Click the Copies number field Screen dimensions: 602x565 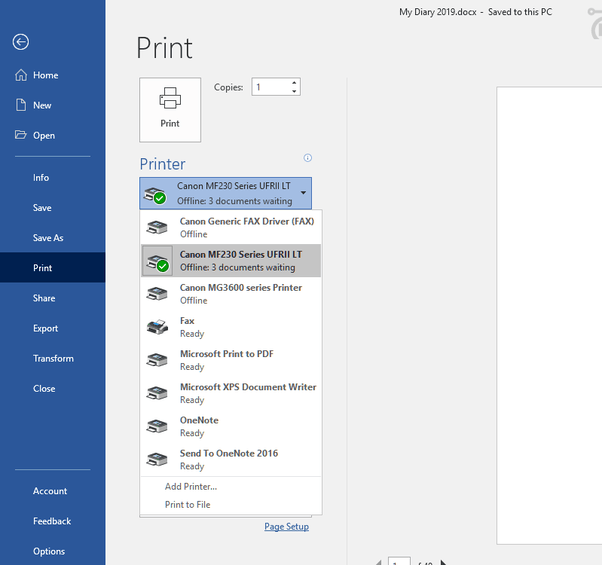(x=271, y=87)
